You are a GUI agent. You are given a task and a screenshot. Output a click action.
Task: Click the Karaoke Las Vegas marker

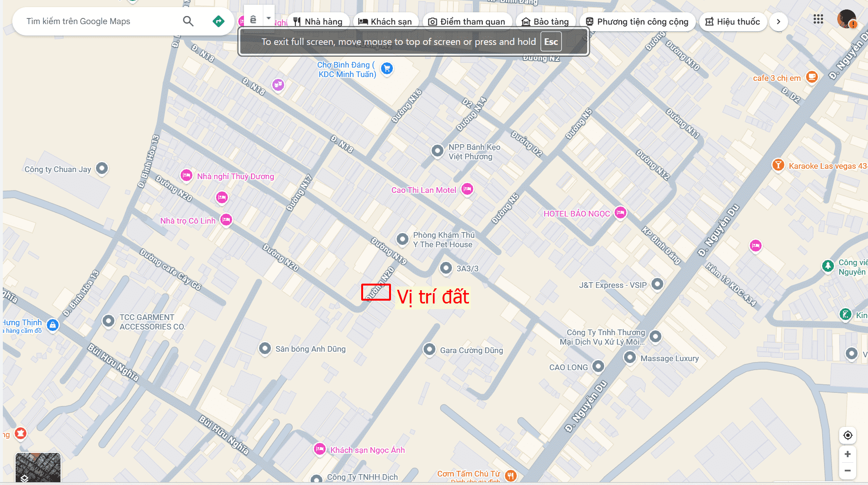tap(778, 165)
